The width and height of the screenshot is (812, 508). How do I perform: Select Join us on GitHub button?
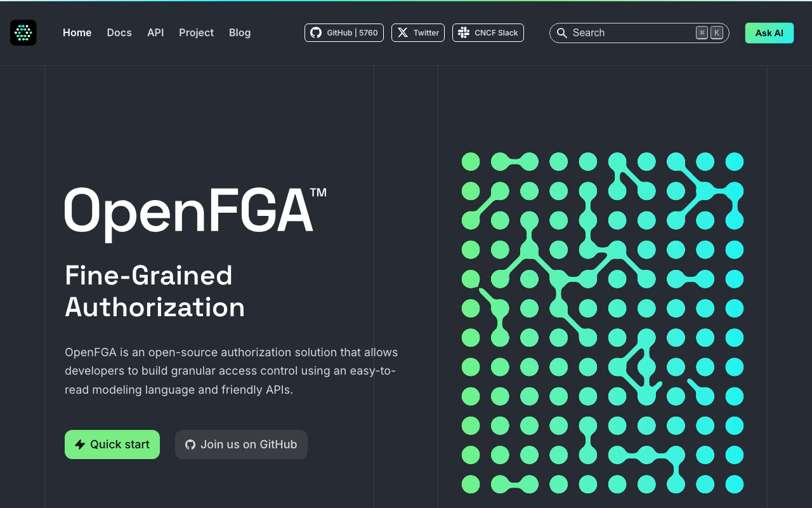pyautogui.click(x=241, y=444)
